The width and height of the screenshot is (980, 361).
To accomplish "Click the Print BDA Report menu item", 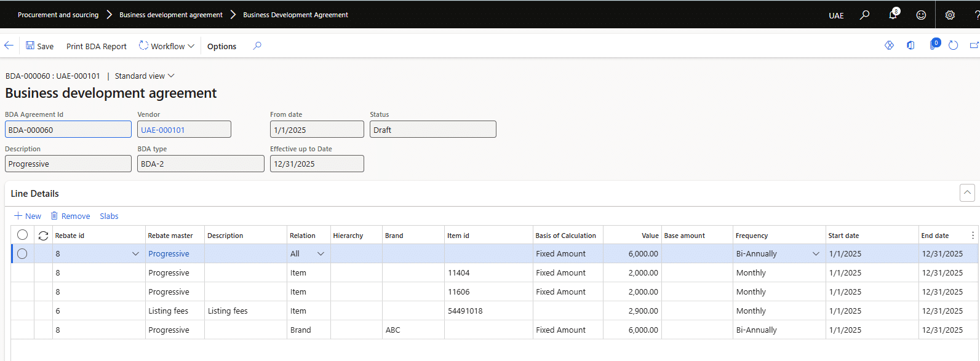I will [97, 46].
